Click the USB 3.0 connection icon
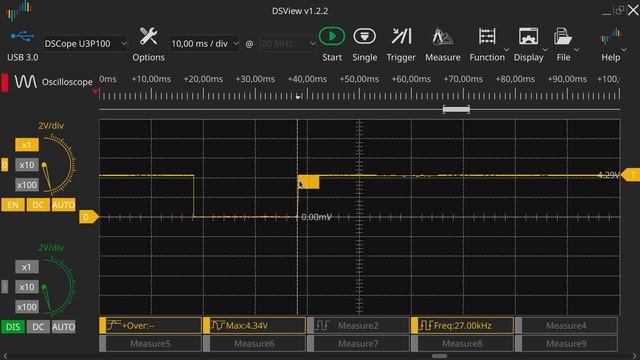 [22, 37]
